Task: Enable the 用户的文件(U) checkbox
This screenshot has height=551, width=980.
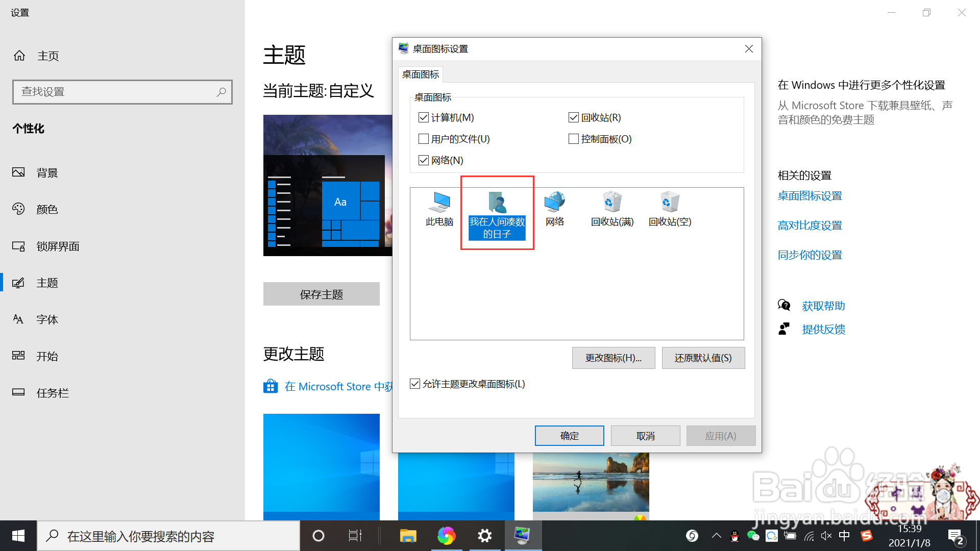Action: pos(424,139)
